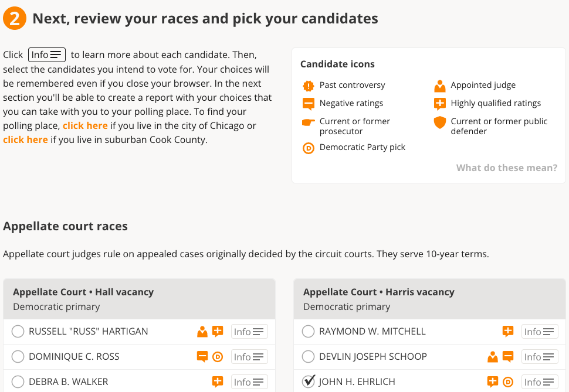The image size is (569, 392).
Task: Click Raymond Mitchell's highly qualified ratings icon
Action: click(508, 332)
